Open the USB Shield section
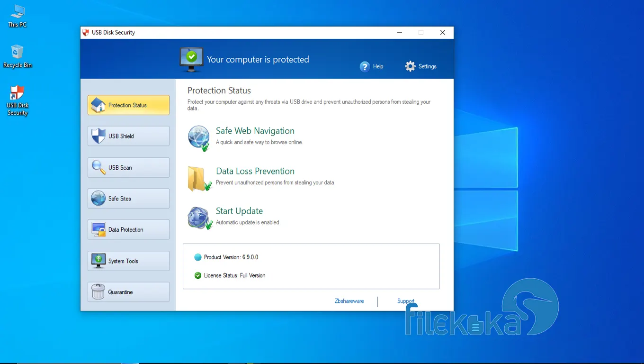 [128, 136]
